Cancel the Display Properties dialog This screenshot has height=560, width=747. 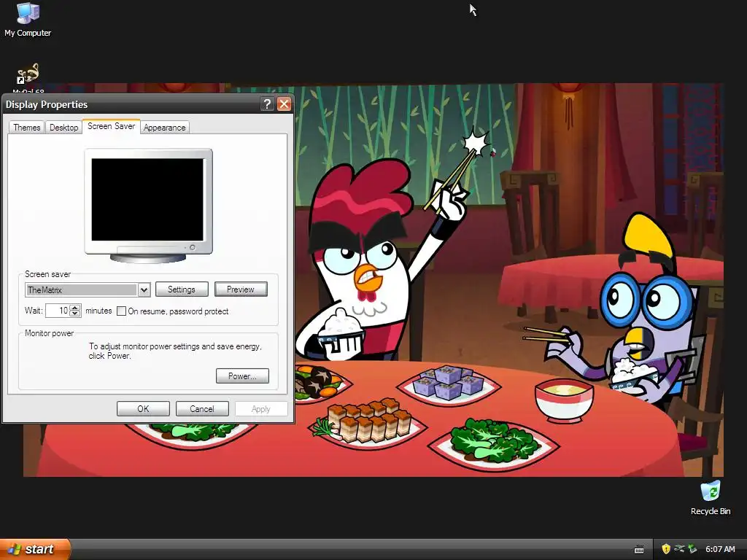pos(202,408)
